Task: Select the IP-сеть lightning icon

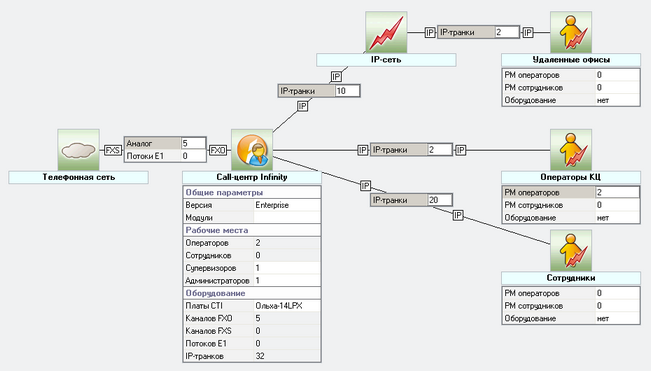Action: pyautogui.click(x=386, y=32)
